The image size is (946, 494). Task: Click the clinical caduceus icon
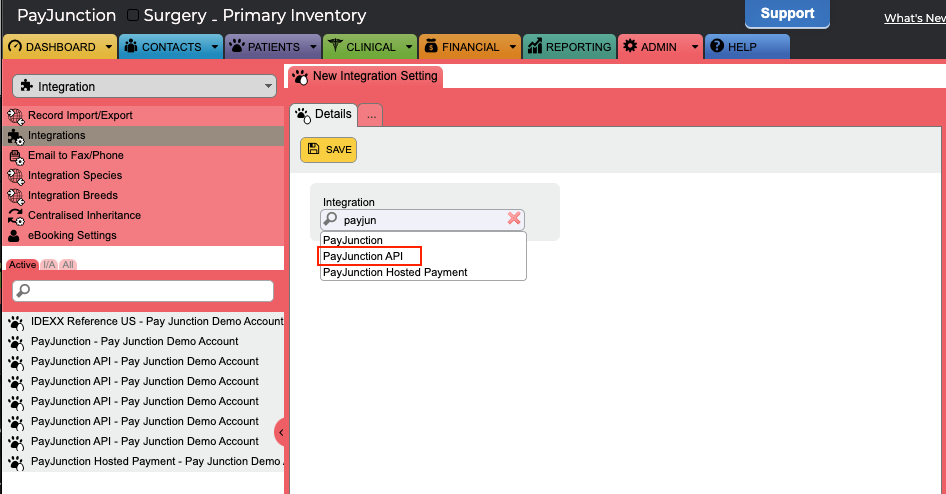coord(335,46)
